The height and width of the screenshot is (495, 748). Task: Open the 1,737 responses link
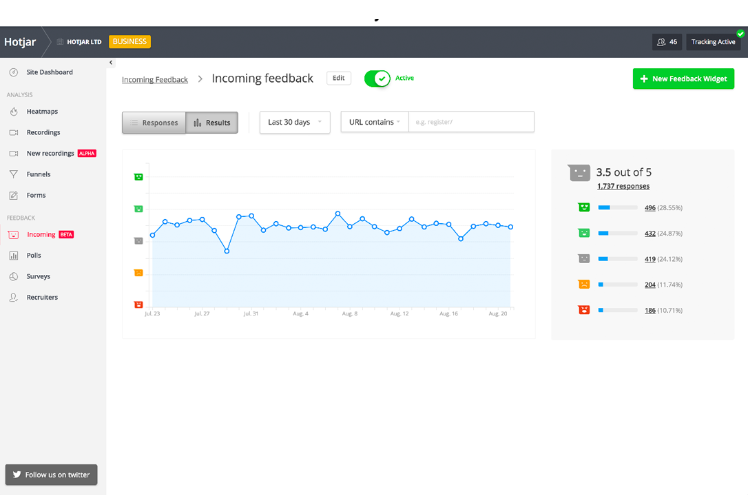pos(623,186)
